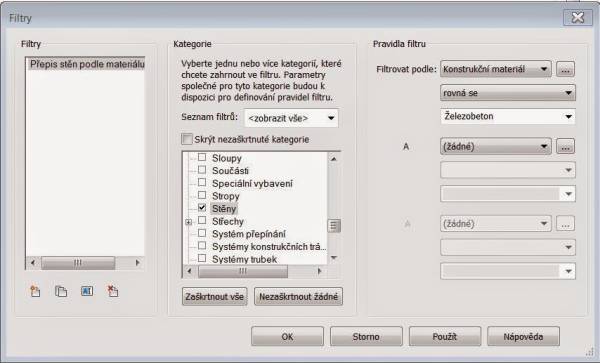Click left arrow of filter list scrollbar
Viewport: 600px width, 363px height.
(33, 263)
